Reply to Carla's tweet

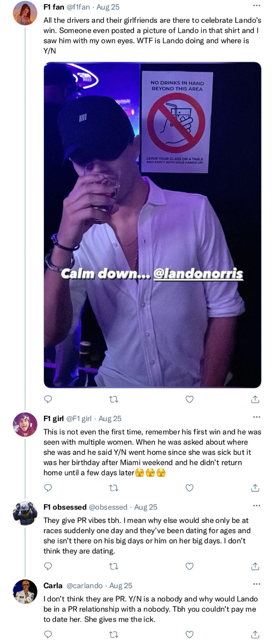click(48, 634)
